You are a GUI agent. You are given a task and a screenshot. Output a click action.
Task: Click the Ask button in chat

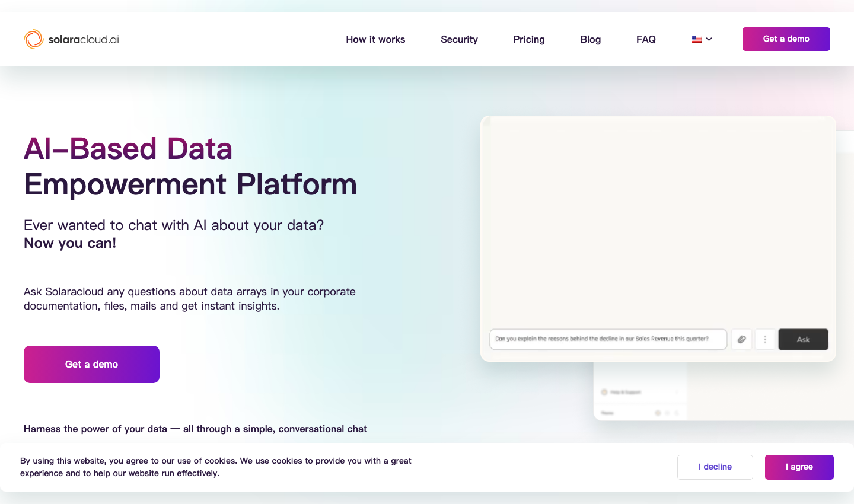coord(803,339)
